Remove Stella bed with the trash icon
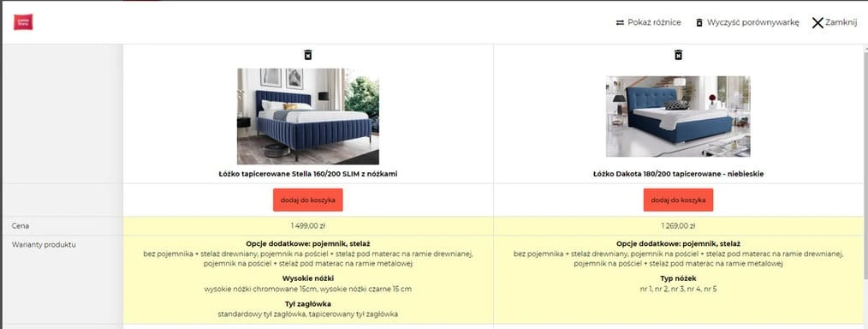 pyautogui.click(x=308, y=54)
